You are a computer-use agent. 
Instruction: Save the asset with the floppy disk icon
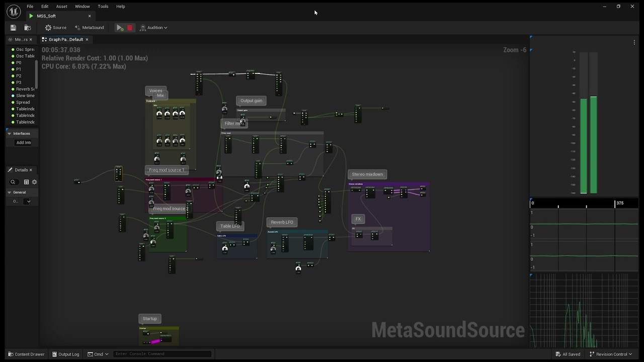(x=13, y=28)
